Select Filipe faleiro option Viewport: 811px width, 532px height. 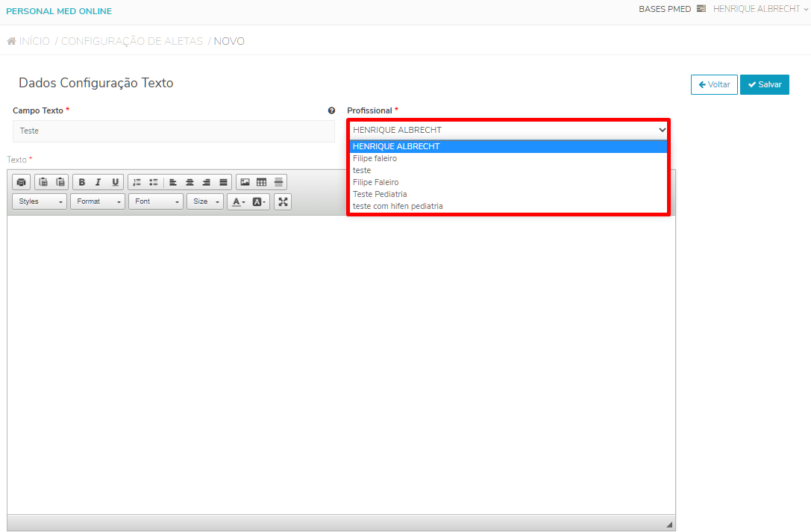point(508,158)
